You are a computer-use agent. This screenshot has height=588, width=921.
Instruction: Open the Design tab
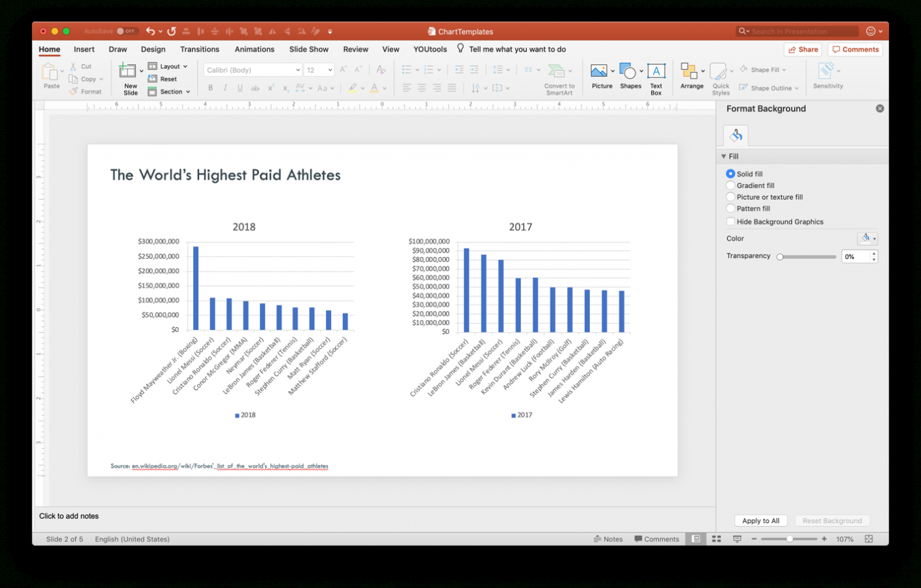pyautogui.click(x=153, y=49)
